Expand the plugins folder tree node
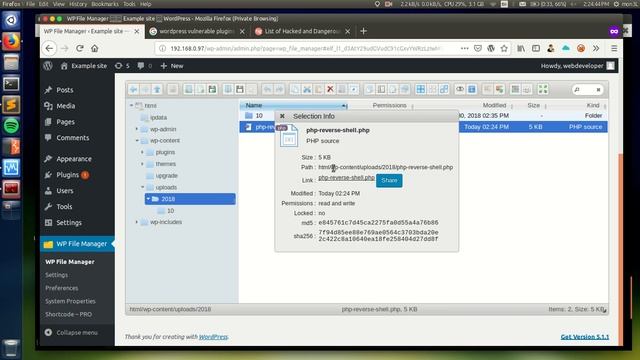The height and width of the screenshot is (360, 640). (x=142, y=152)
